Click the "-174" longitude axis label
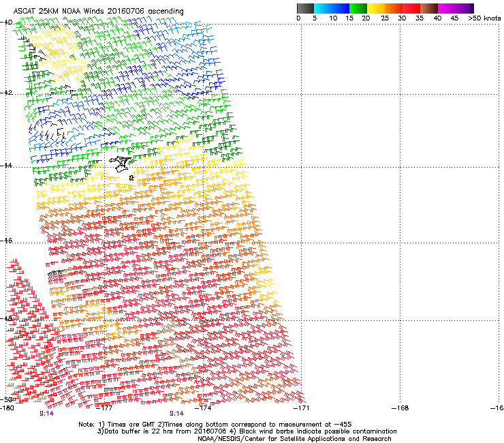Screen dimensions: 504x443 pos(203,408)
